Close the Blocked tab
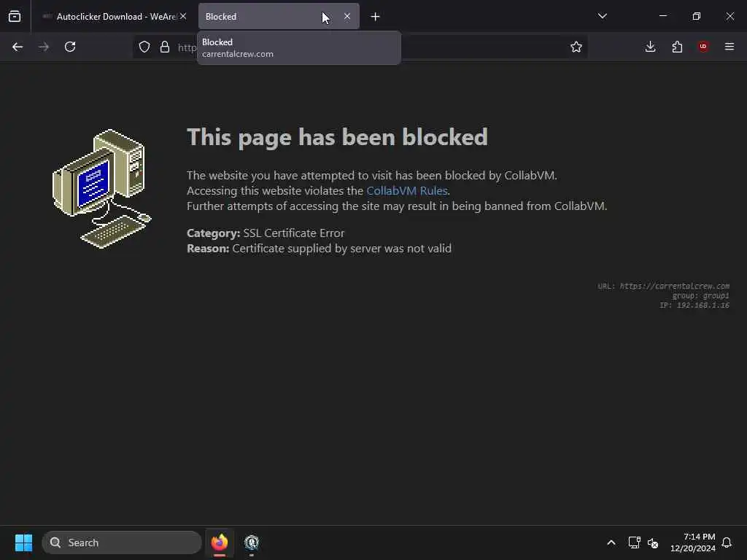This screenshot has width=747, height=560. [x=347, y=16]
